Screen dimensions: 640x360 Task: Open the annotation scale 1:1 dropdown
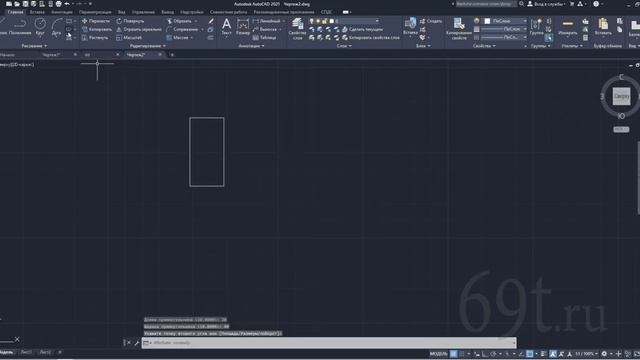tap(586, 354)
